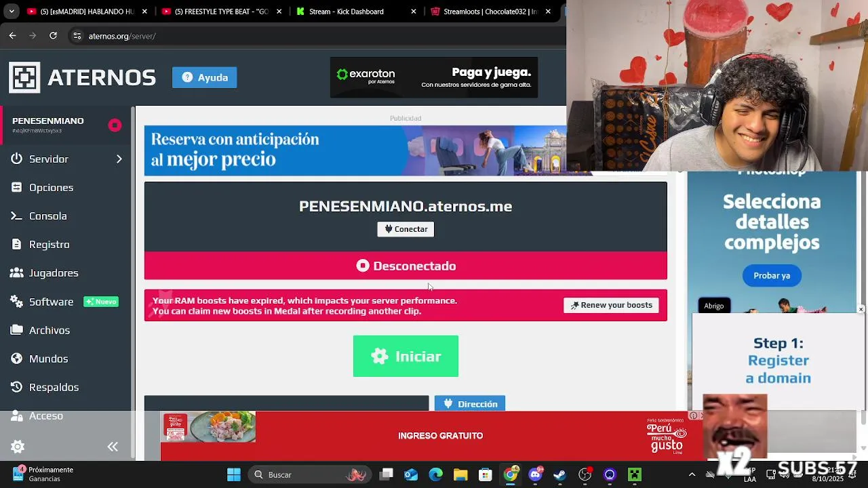Open the Ayuda help button
Screen dimensions: 868x488
(x=204, y=77)
